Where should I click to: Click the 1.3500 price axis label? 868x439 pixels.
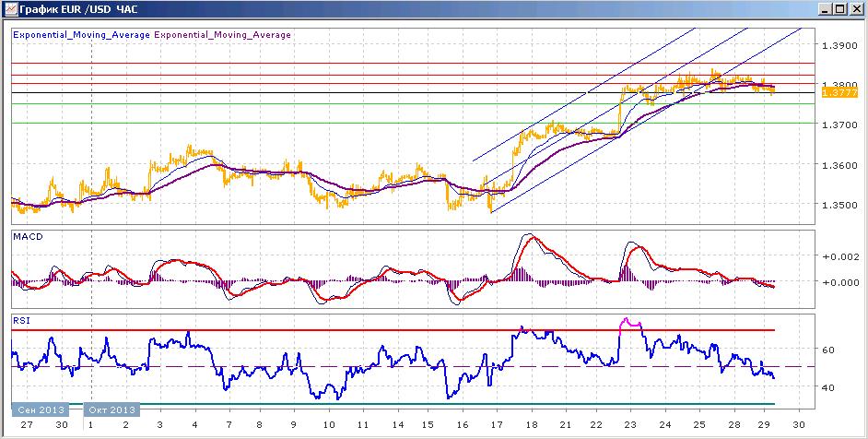(839, 206)
